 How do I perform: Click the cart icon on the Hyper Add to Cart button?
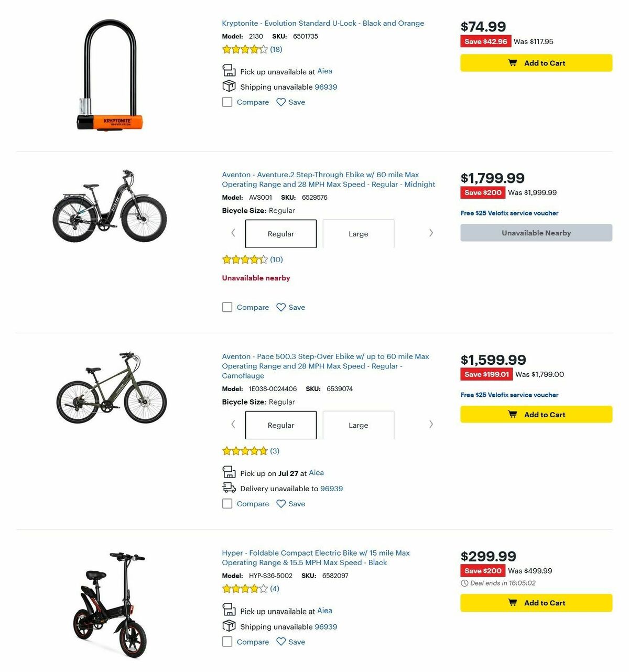[x=512, y=603]
